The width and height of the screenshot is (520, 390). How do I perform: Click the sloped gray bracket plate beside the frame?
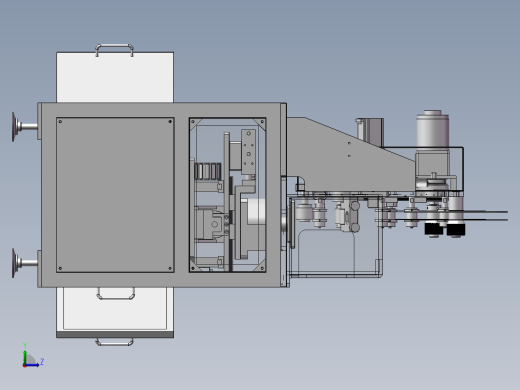coord(350,154)
